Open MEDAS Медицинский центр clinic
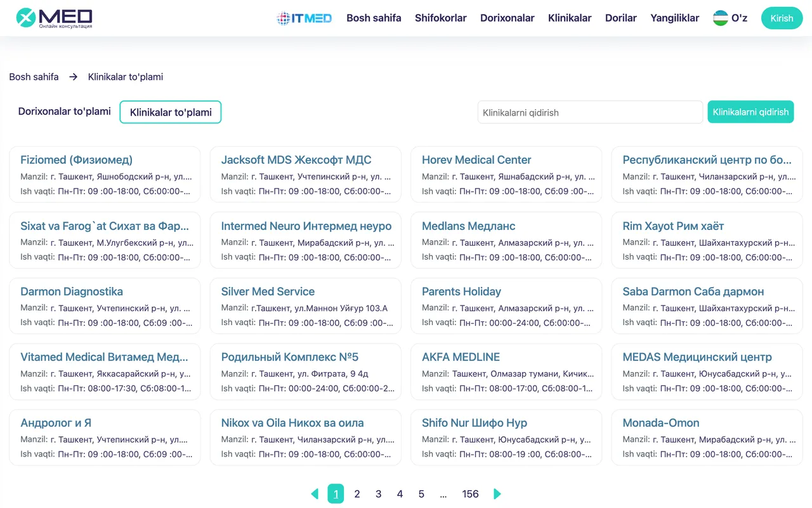The height and width of the screenshot is (508, 812). pyautogui.click(x=707, y=371)
